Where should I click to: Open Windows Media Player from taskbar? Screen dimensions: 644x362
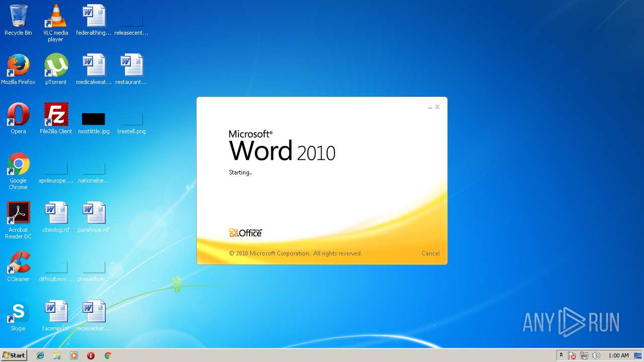(74, 355)
